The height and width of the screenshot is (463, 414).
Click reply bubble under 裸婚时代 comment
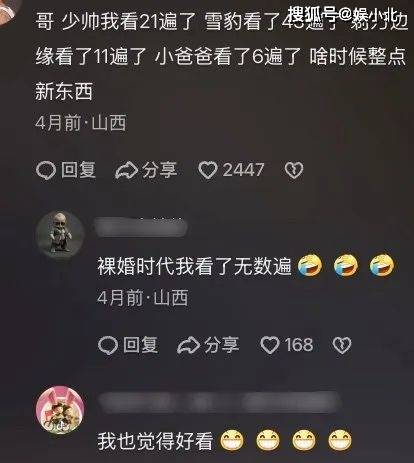point(108,345)
